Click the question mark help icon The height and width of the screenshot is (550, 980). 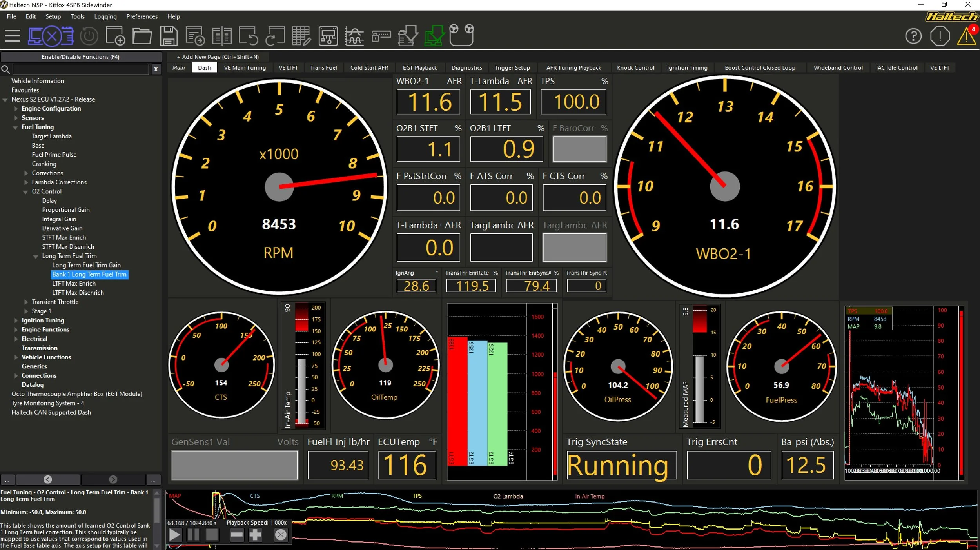(x=913, y=36)
